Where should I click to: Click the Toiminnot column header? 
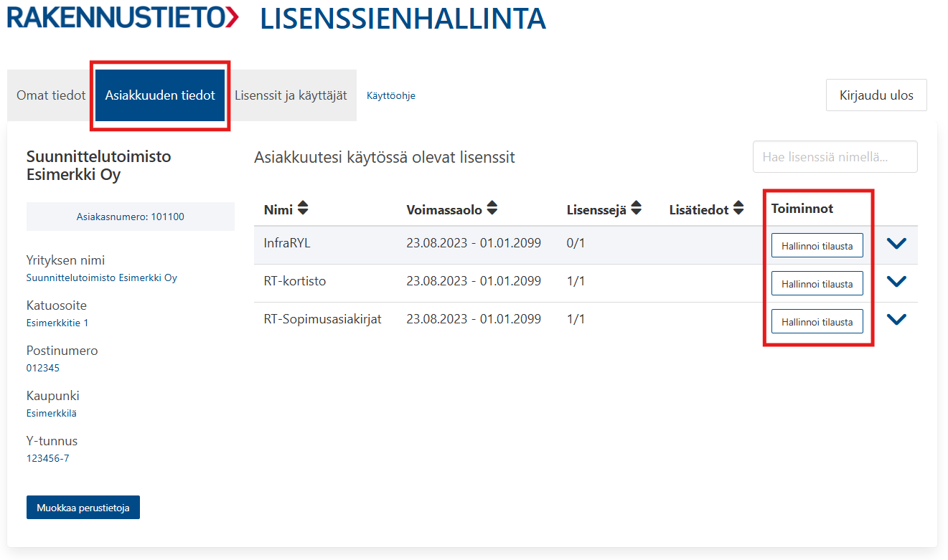[802, 209]
